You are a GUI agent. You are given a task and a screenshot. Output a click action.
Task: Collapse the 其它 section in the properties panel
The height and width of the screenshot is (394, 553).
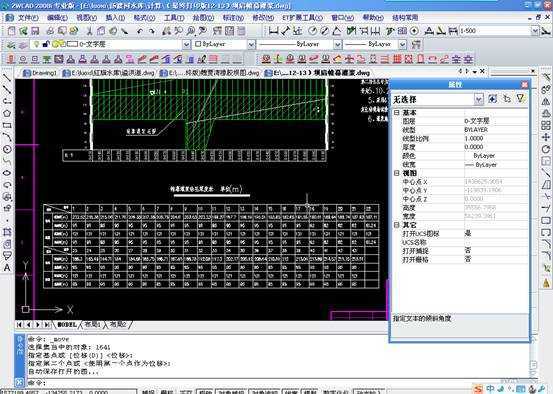[397, 225]
